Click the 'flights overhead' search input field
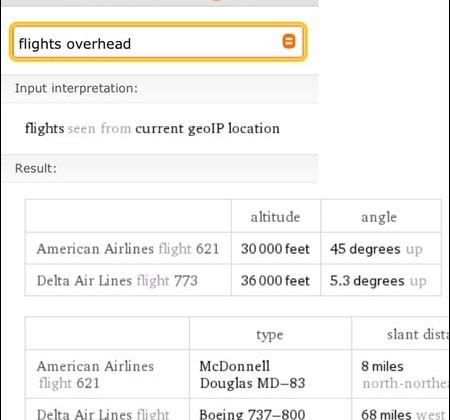This screenshot has width=450, height=420. pos(158,42)
